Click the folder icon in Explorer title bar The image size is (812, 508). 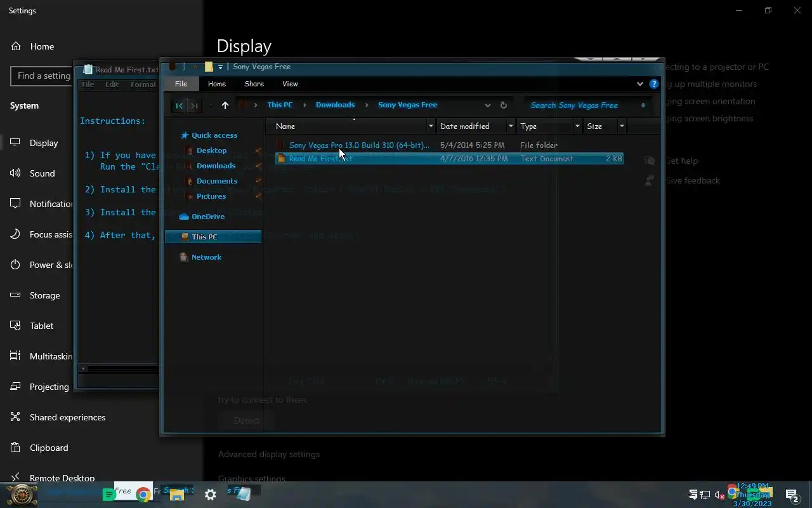[x=208, y=67]
